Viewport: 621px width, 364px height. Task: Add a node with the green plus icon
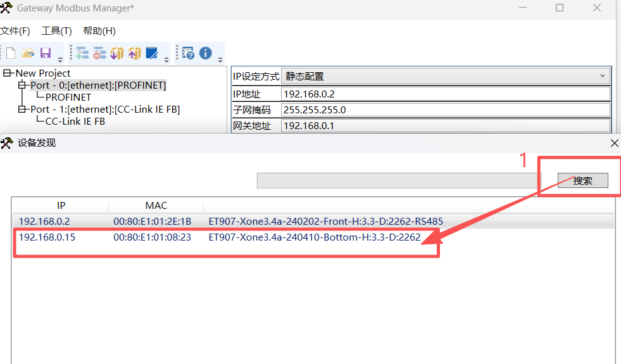(x=82, y=53)
